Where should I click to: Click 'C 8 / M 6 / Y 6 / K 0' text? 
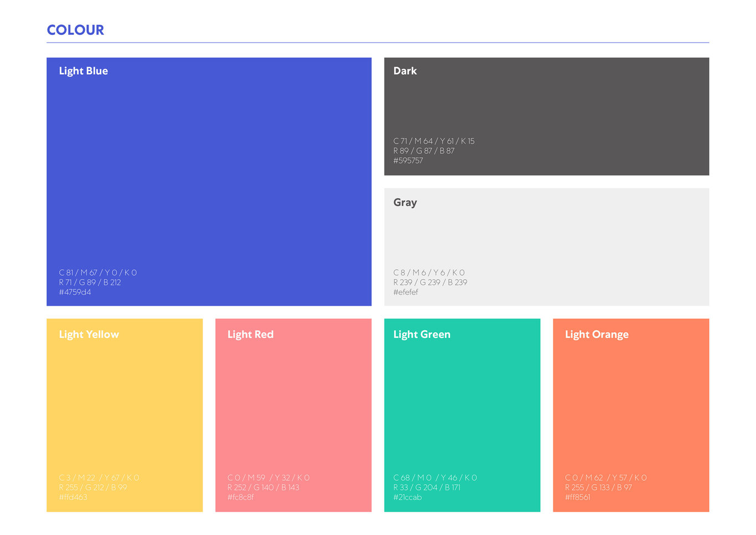click(x=429, y=272)
